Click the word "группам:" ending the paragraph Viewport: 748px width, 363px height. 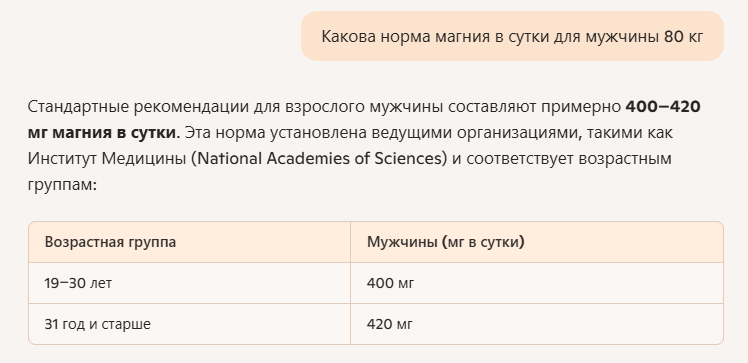tap(62, 185)
